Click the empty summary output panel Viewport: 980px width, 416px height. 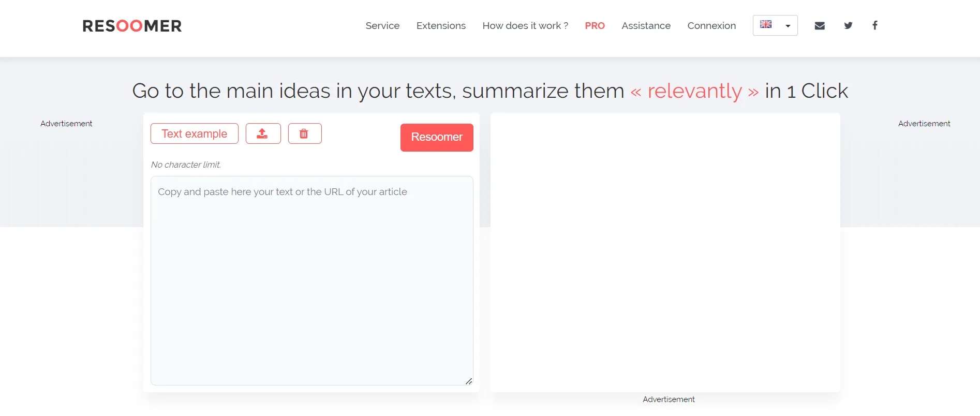coord(665,252)
